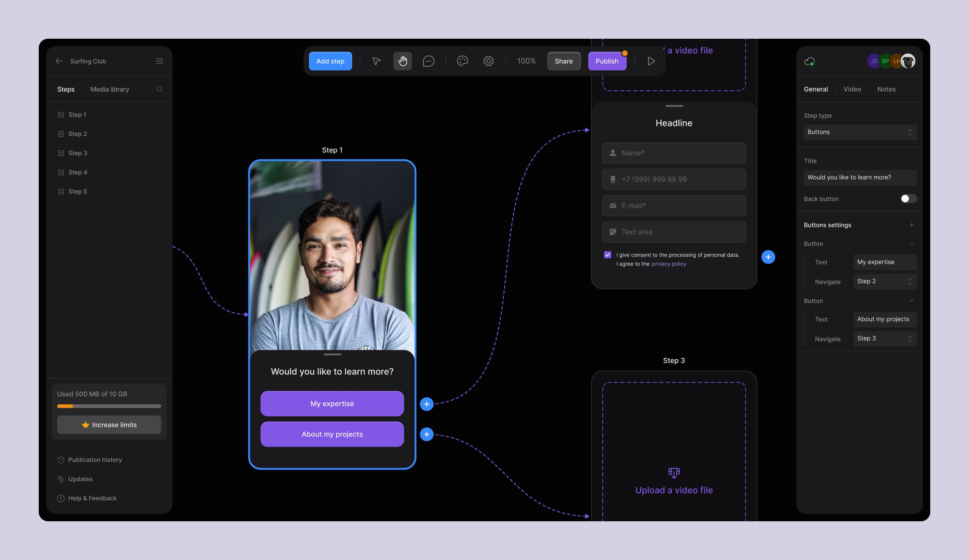Open the hamburger menu beside Surfing Club

159,61
